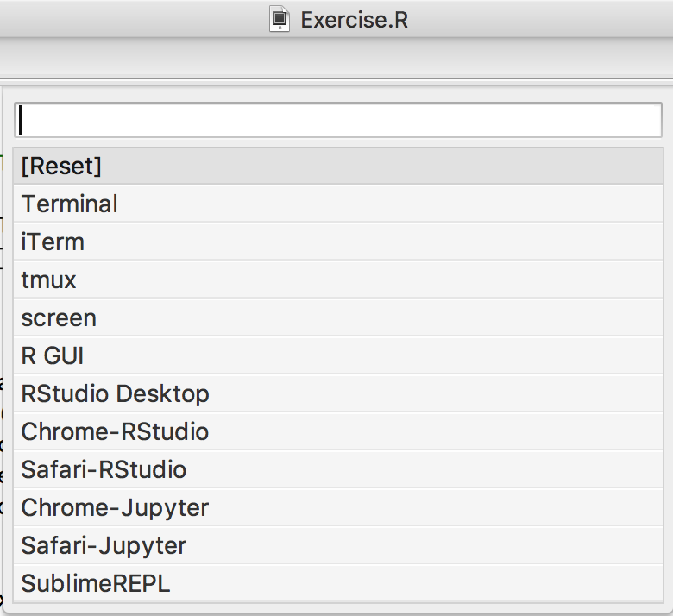The height and width of the screenshot is (616, 673).
Task: Pick the tmux entry
Action: [338, 280]
